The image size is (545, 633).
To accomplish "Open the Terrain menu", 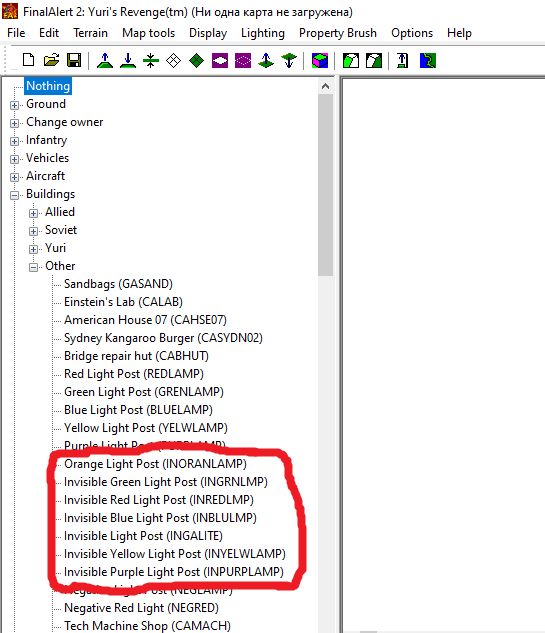I will [x=90, y=33].
